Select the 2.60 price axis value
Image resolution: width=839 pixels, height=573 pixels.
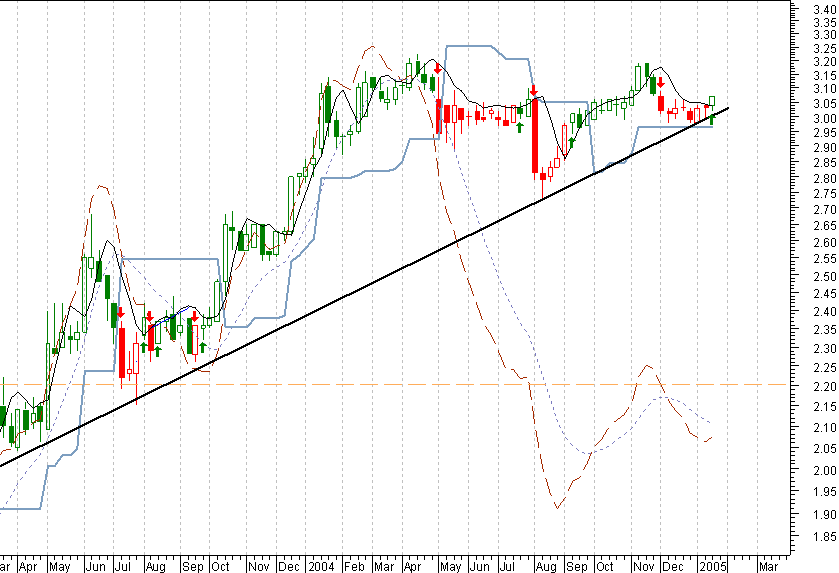point(825,243)
